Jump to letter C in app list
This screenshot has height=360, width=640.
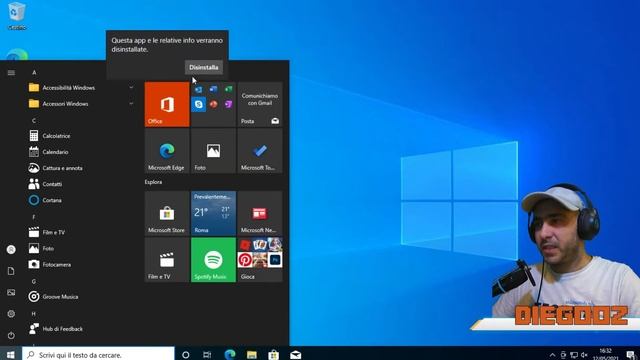pyautogui.click(x=34, y=120)
